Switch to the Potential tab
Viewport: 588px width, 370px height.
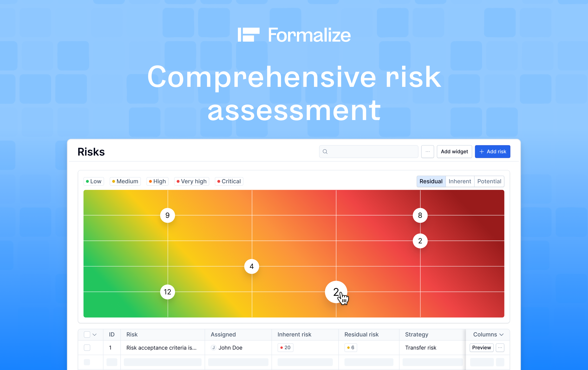[x=489, y=181]
